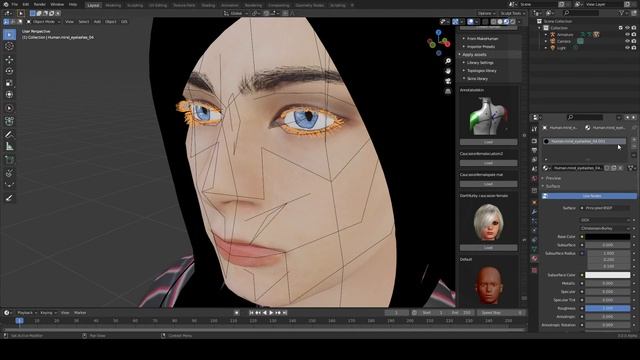The height and width of the screenshot is (360, 640).
Task: Click the Blender logo icon
Action: click(6, 4)
